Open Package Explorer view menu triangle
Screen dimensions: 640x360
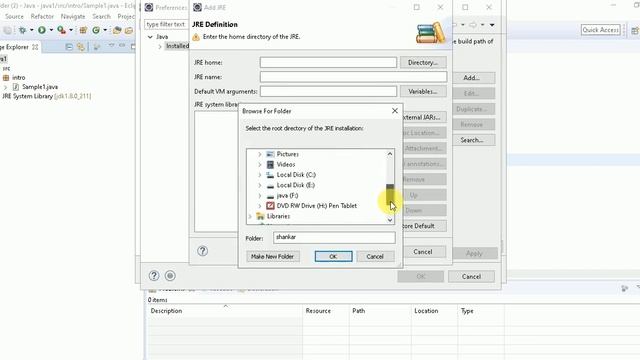pos(111,46)
